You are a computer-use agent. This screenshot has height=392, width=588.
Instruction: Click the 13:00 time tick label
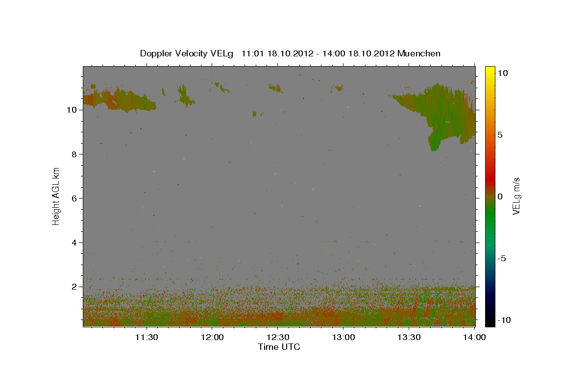[x=343, y=337]
